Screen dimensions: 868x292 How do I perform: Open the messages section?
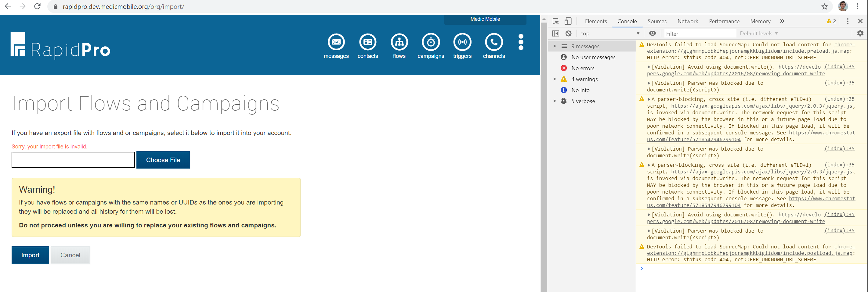(x=336, y=46)
